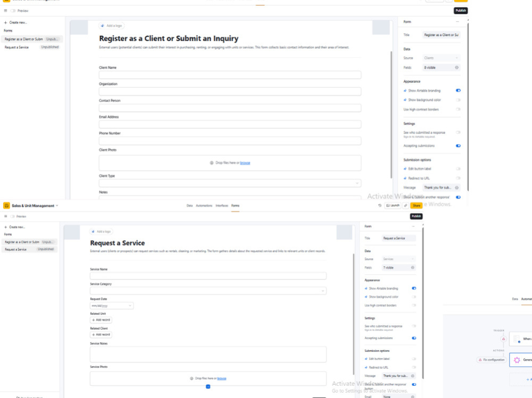
Task: Click the blue handle below the Service Photo field
Action: tap(208, 386)
